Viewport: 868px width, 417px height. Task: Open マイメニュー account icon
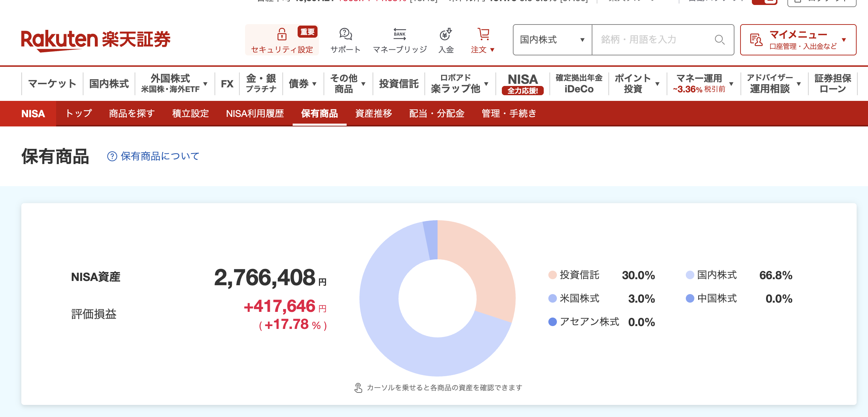pos(755,40)
